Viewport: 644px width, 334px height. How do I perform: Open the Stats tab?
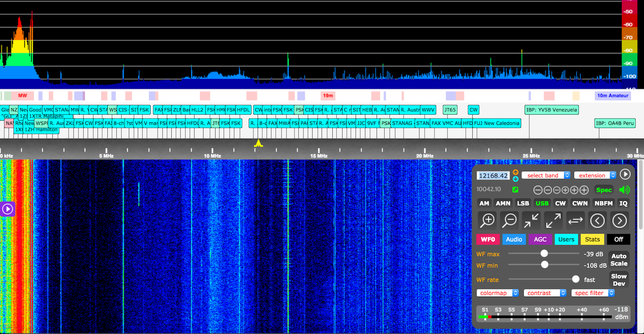click(592, 239)
